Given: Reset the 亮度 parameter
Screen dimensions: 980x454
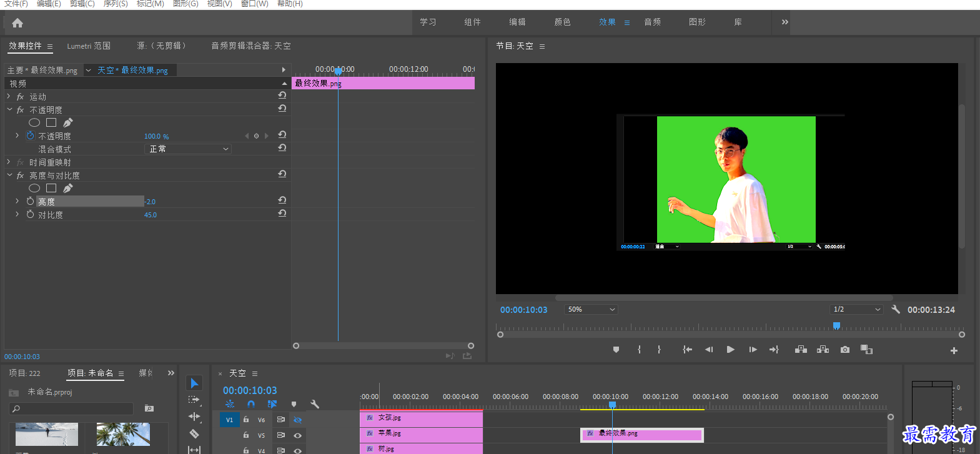Looking at the screenshot, I should click(282, 200).
